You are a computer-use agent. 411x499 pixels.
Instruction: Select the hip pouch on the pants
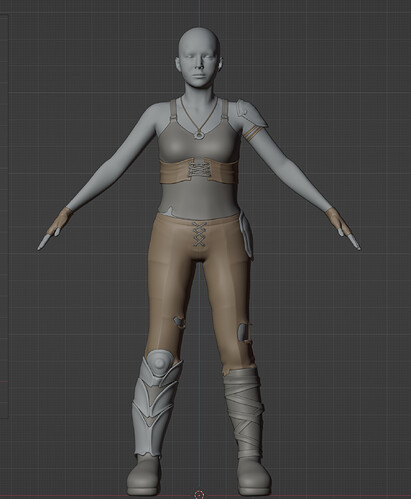pyautogui.click(x=246, y=236)
